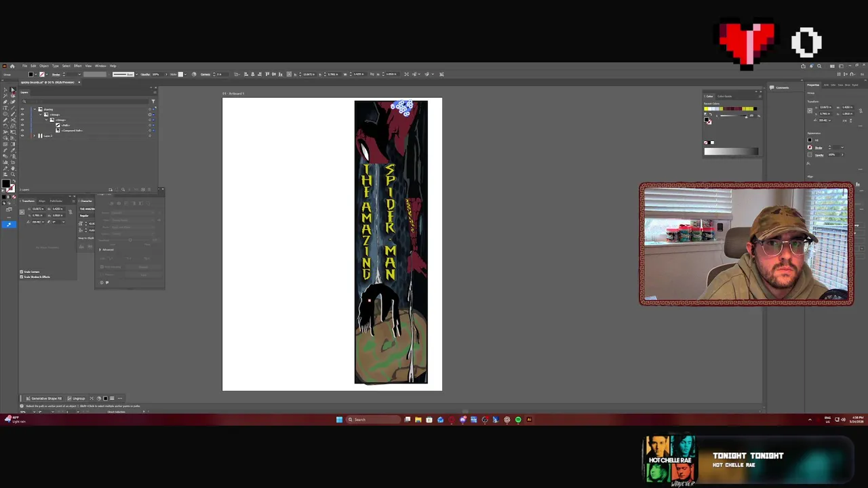Screen dimensions: 868x488
Task: Select the Zoom magnifier tool in the toolbar
Action: pos(13,174)
